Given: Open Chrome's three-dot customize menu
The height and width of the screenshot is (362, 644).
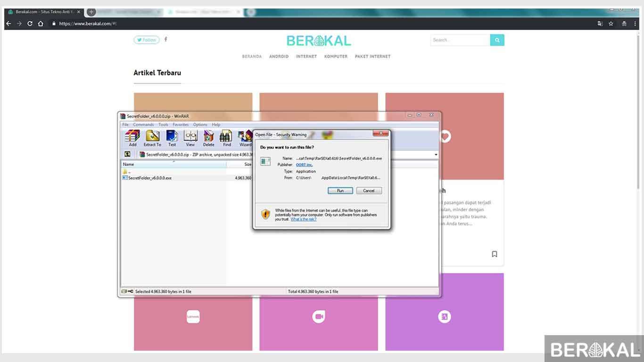Looking at the screenshot, I should click(636, 23).
